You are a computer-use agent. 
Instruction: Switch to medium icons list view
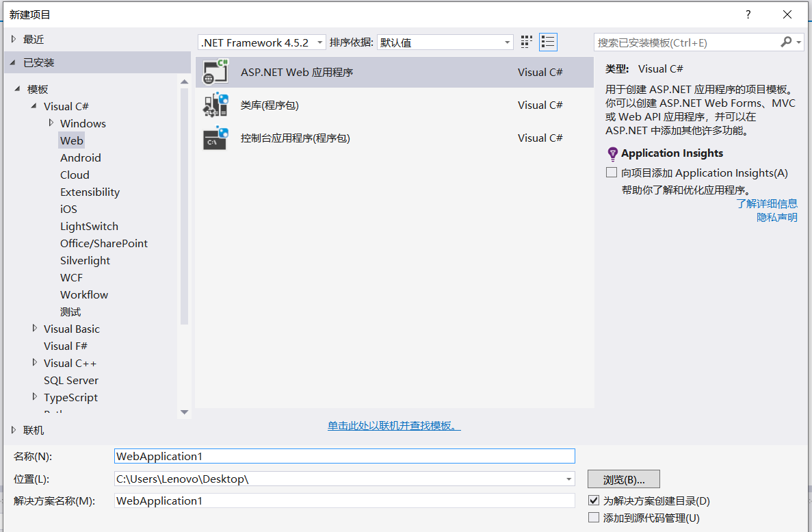(548, 42)
